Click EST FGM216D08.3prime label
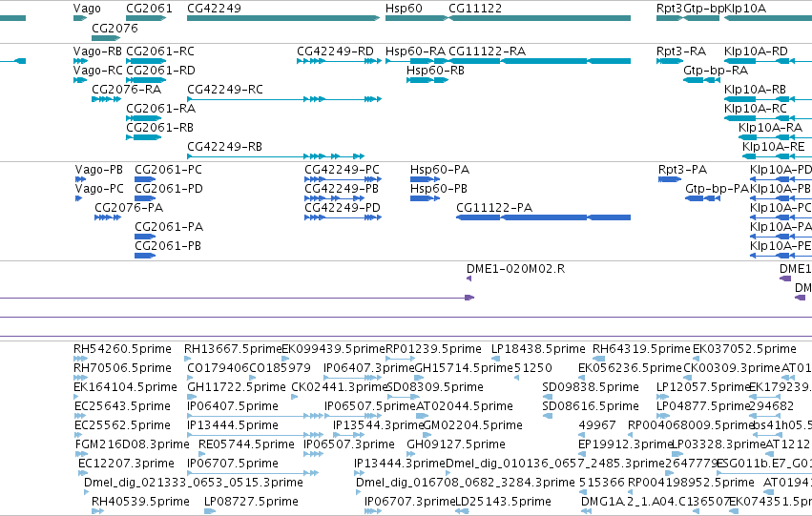The image size is (812, 516). pyautogui.click(x=133, y=444)
